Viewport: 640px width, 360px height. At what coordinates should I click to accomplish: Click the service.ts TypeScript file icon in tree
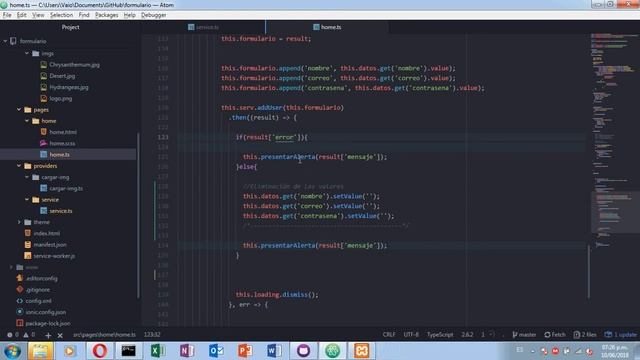44,211
